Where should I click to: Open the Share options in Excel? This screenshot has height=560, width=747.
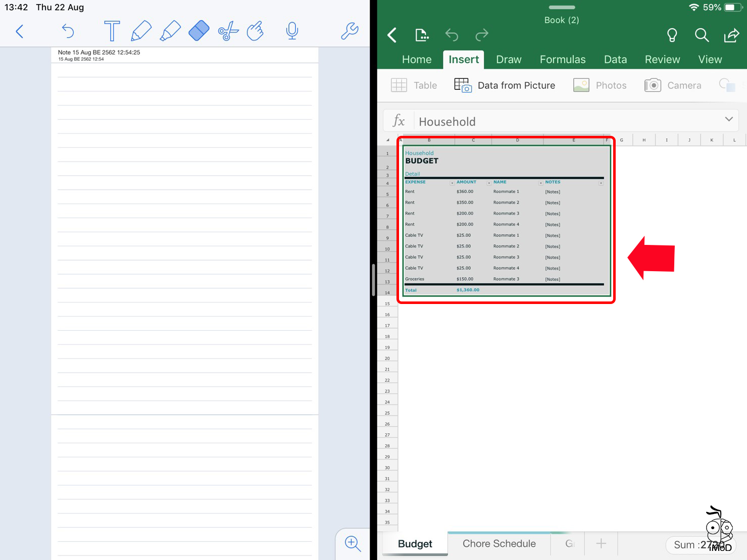click(x=731, y=35)
